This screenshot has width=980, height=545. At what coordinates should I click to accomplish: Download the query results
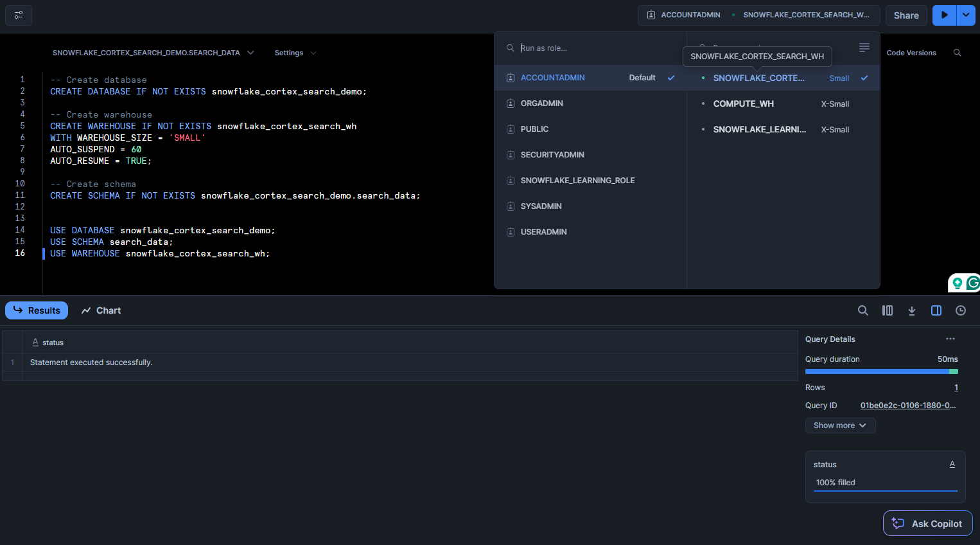[912, 310]
